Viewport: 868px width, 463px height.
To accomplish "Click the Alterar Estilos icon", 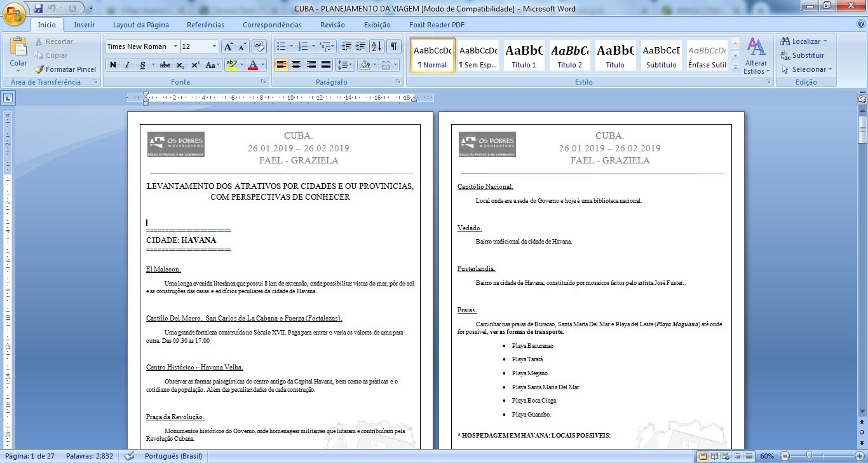I will 756,55.
